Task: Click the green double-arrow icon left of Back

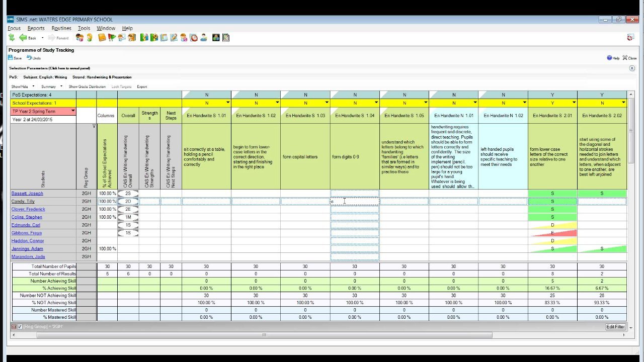Action: pyautogui.click(x=12, y=38)
